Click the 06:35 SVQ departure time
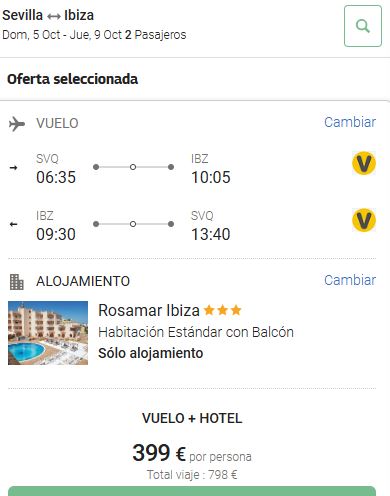Screen dimensions: 390x496 click(x=56, y=177)
